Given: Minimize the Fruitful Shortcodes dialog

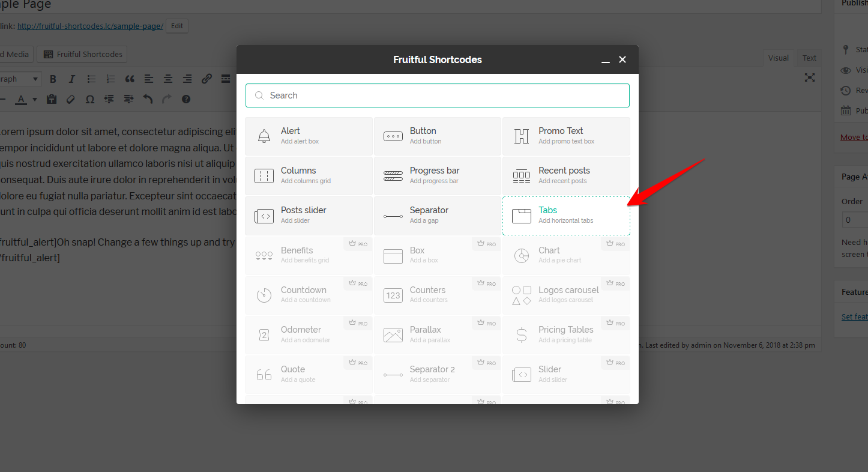Looking at the screenshot, I should click(606, 60).
